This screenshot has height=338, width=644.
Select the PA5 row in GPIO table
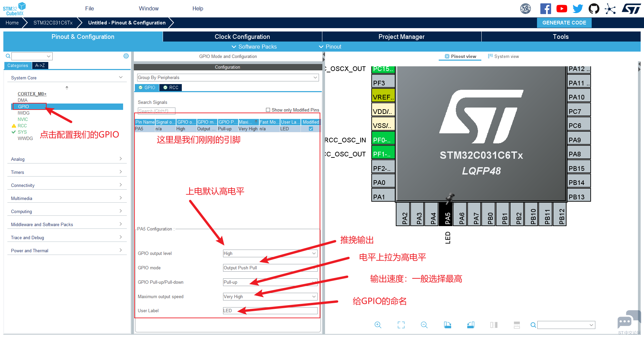(227, 129)
